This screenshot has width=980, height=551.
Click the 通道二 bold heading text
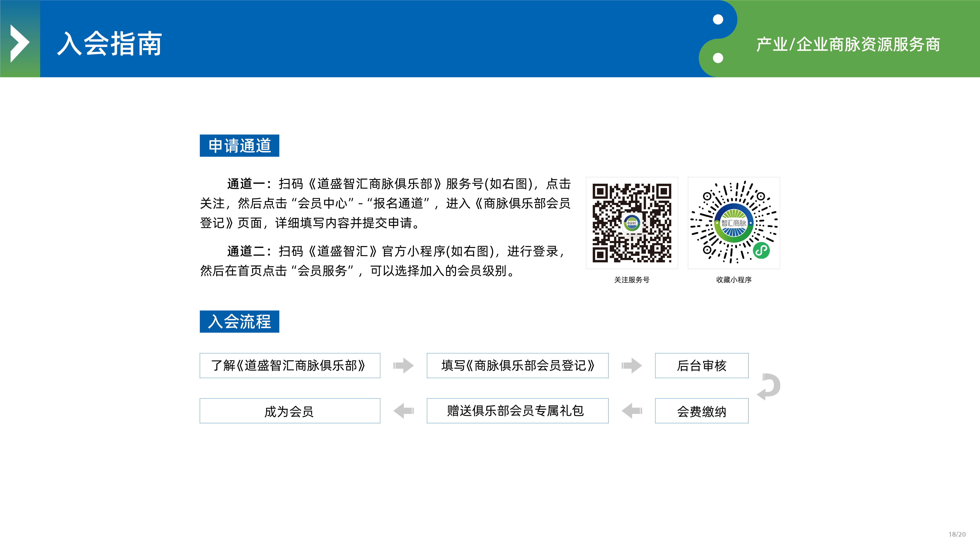tap(250, 251)
